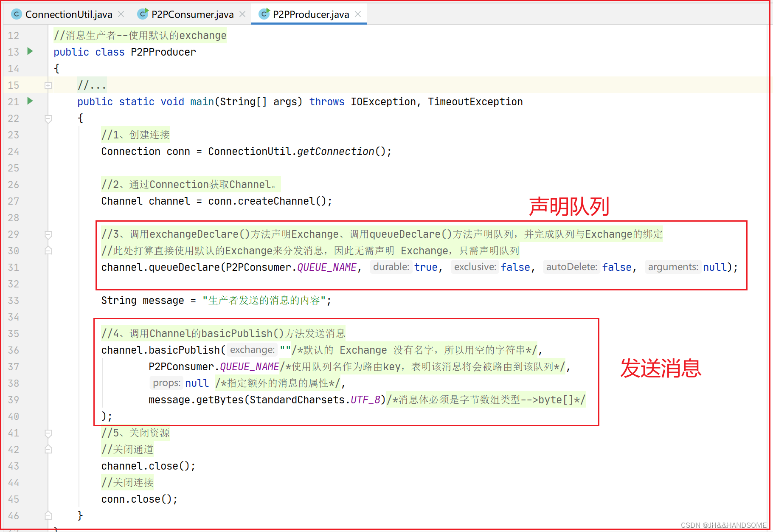This screenshot has height=532, width=773.
Task: Click QUEUE_NAME constant on line 31
Action: [326, 267]
